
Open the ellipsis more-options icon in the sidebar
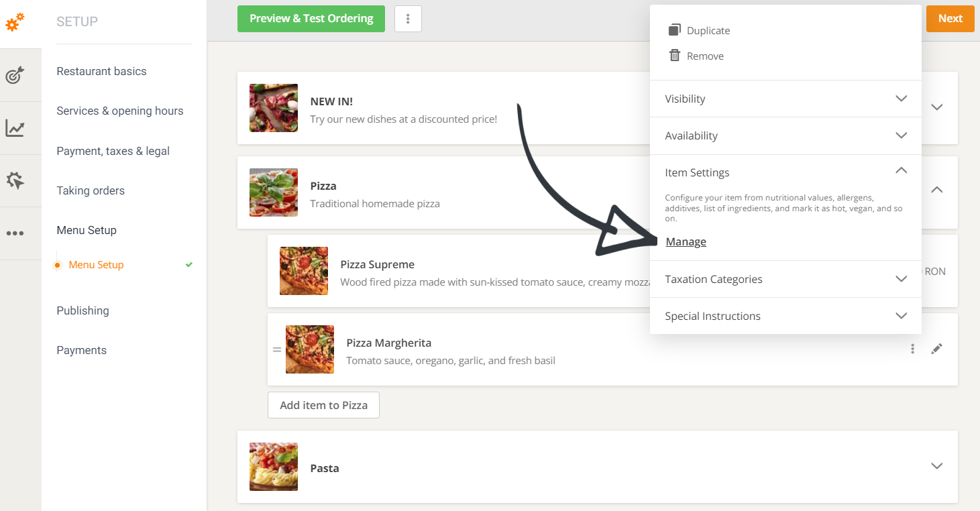tap(20, 233)
